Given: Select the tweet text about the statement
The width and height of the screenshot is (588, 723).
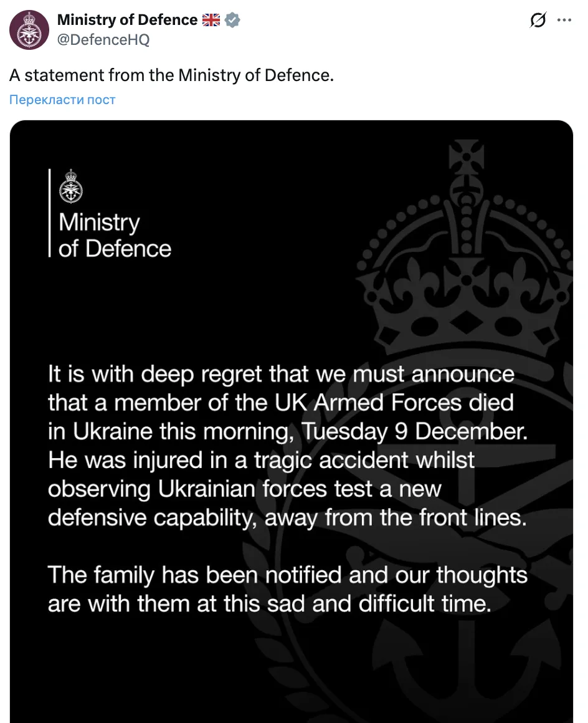Looking at the screenshot, I should [172, 75].
